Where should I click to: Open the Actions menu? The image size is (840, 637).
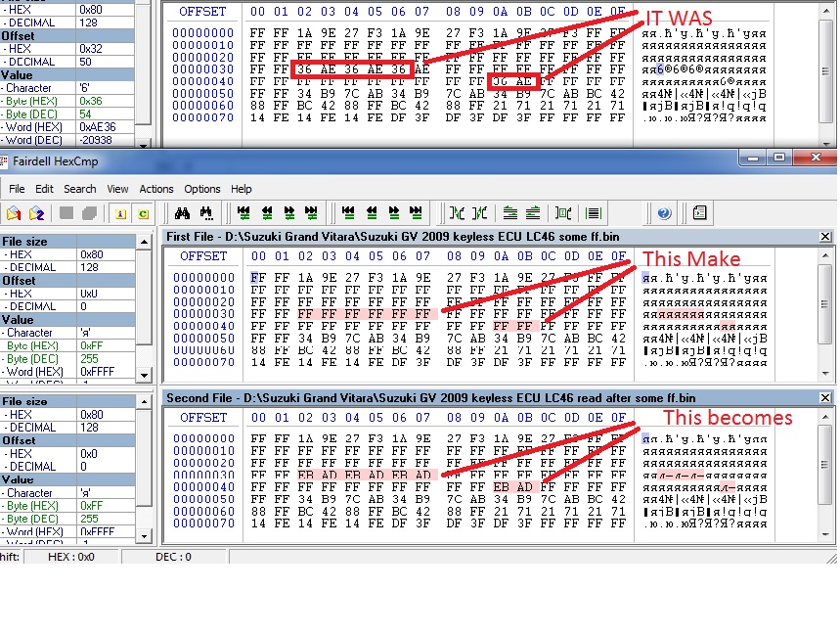pos(155,189)
